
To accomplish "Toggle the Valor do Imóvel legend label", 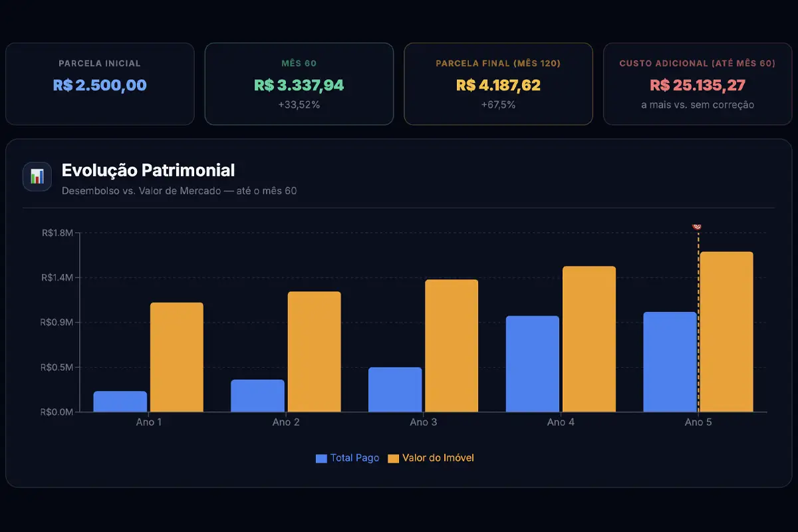I will pyautogui.click(x=438, y=458).
